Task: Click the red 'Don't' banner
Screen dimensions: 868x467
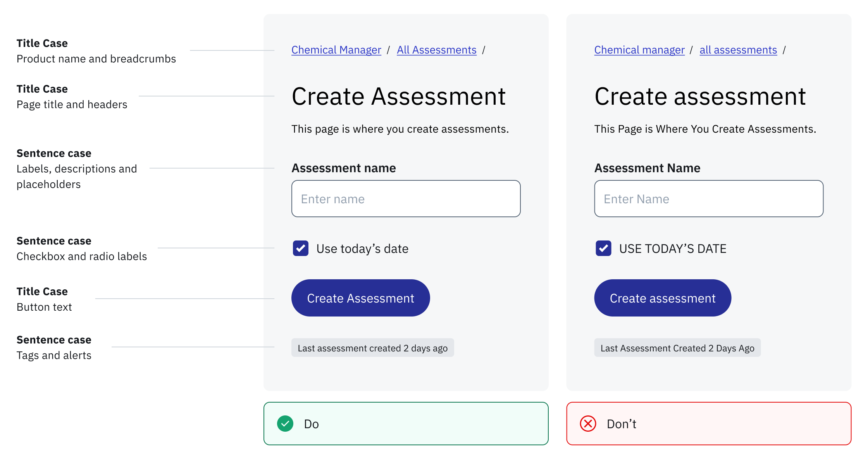Action: pos(708,424)
